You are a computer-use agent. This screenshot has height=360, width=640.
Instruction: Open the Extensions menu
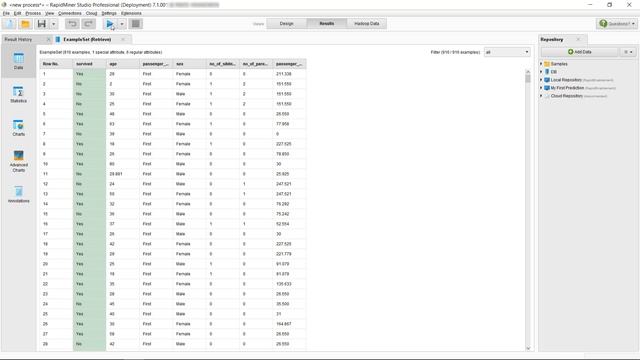(131, 13)
